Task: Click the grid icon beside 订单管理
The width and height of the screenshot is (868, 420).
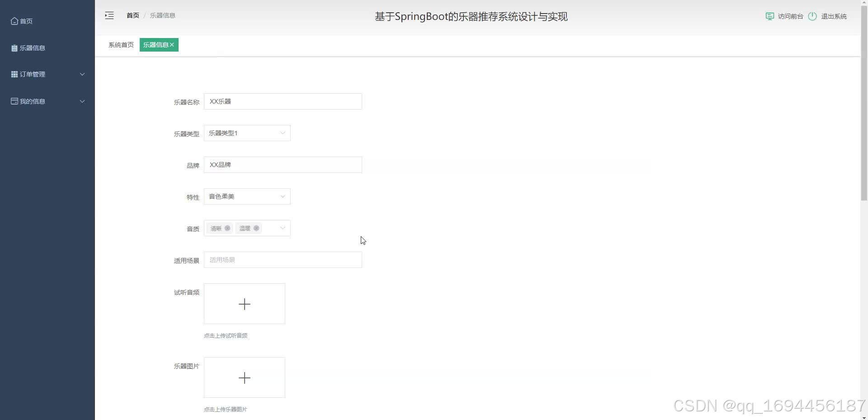Action: click(x=14, y=74)
